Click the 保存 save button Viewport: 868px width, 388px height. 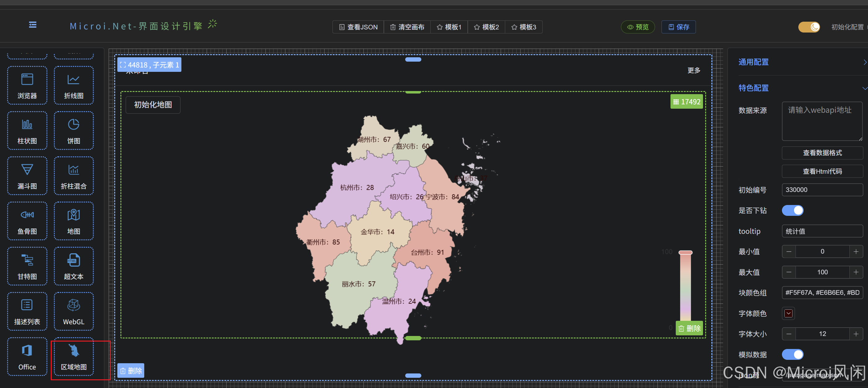(678, 27)
